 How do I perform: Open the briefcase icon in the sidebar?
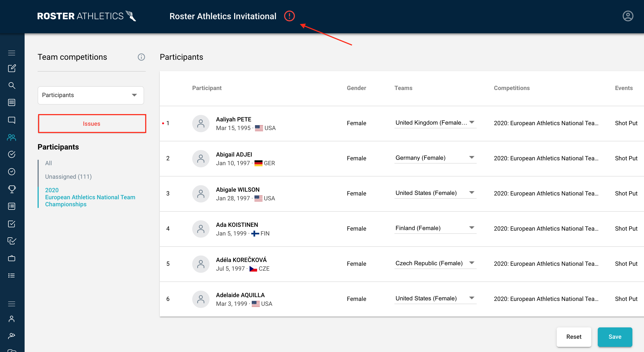tap(12, 258)
